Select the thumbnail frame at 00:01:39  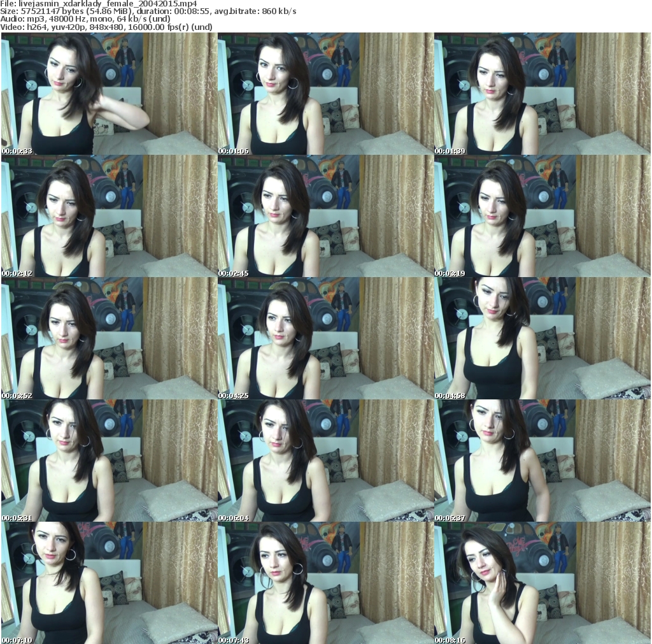[x=542, y=94]
